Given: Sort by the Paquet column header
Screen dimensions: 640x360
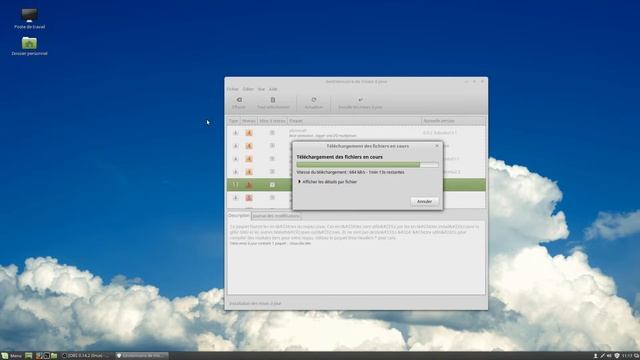Looking at the screenshot, I should [x=354, y=121].
